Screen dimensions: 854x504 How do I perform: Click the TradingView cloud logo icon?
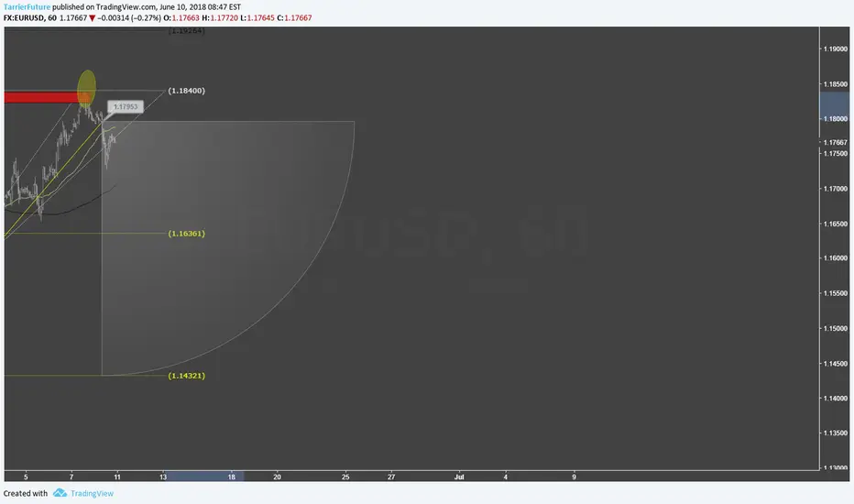coord(60,493)
